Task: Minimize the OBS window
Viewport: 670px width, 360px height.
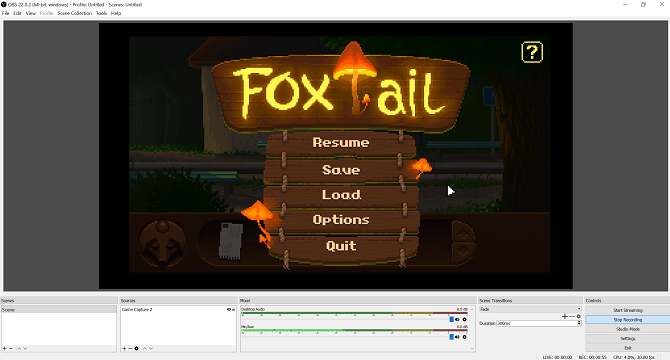Action: pos(625,4)
